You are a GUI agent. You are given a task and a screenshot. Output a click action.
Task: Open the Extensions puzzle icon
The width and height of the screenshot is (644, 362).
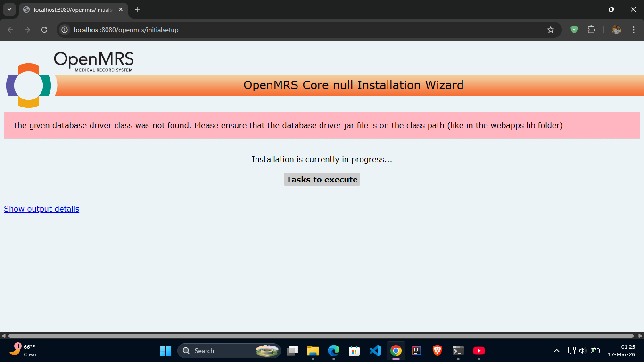(591, 30)
